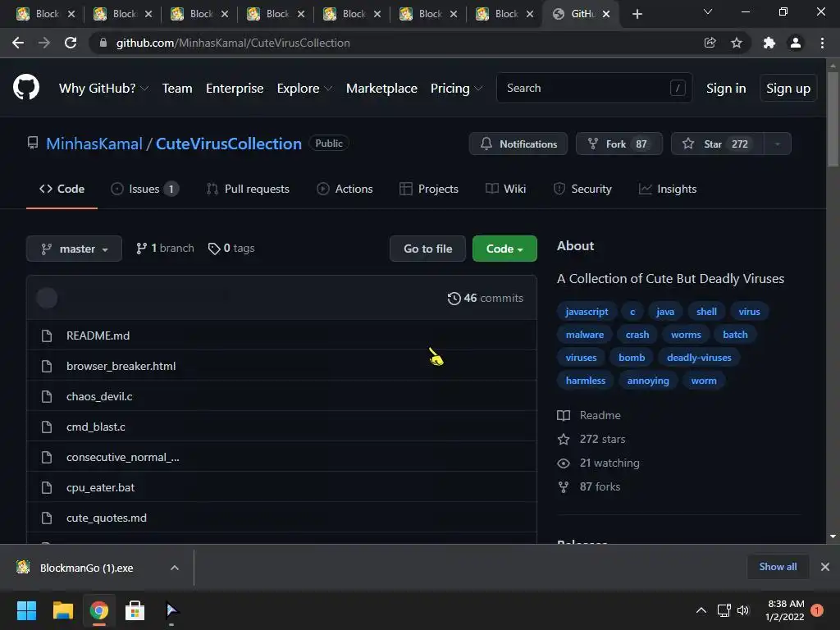840x630 pixels.
Task: Click the share page icon in address bar
Action: pyautogui.click(x=710, y=43)
